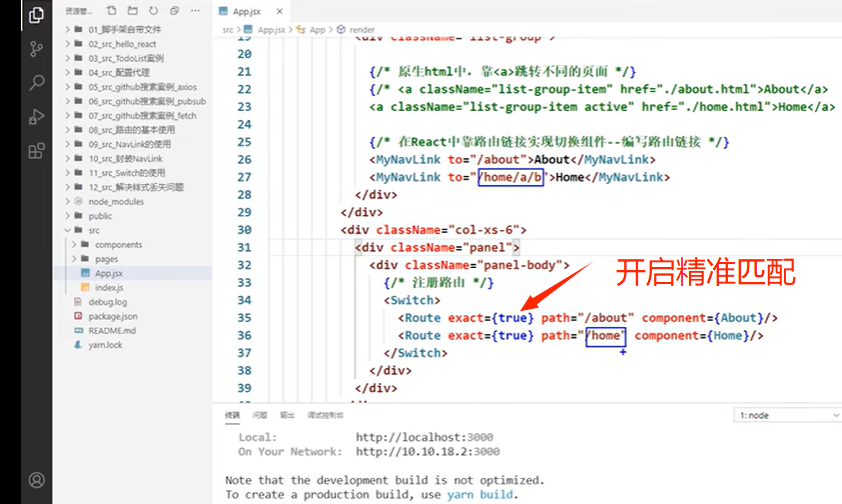The height and width of the screenshot is (504, 842).
Task: Place cursor on '/home' path string
Action: click(605, 335)
